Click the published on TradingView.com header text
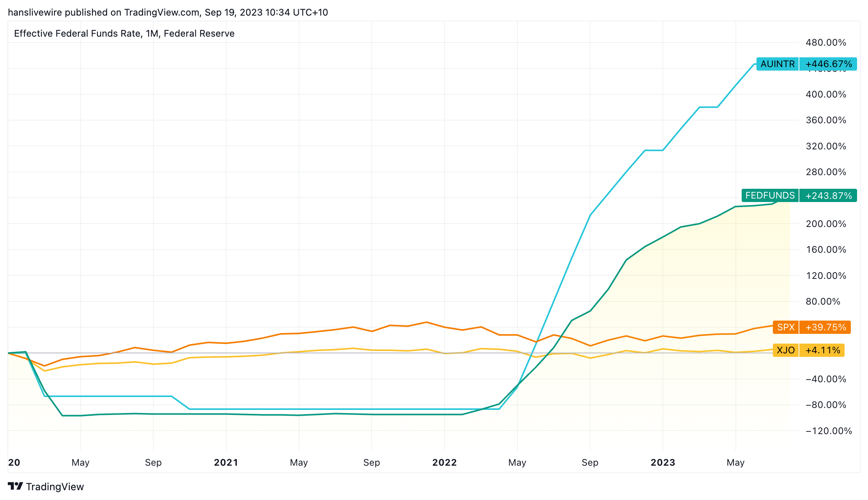 (168, 12)
